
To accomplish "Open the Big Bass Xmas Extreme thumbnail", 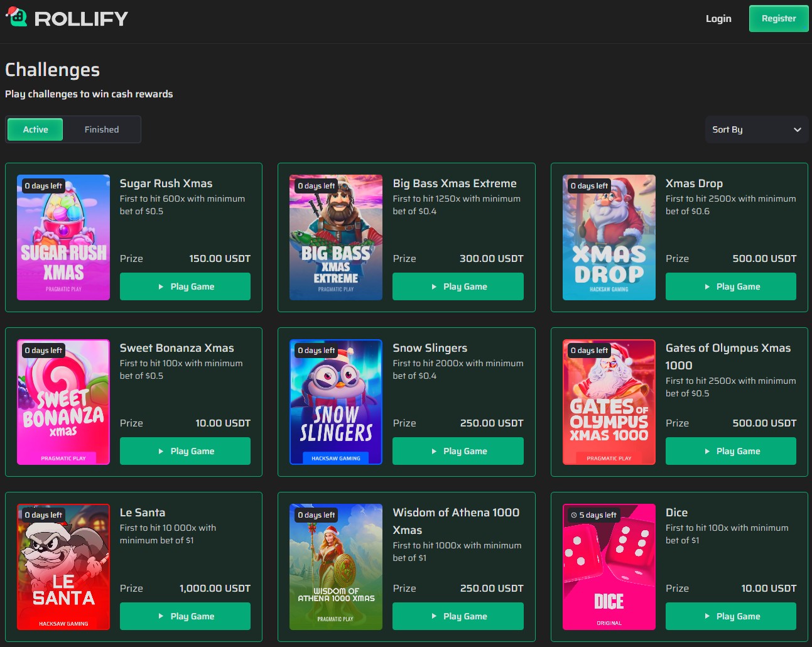I will (x=336, y=237).
